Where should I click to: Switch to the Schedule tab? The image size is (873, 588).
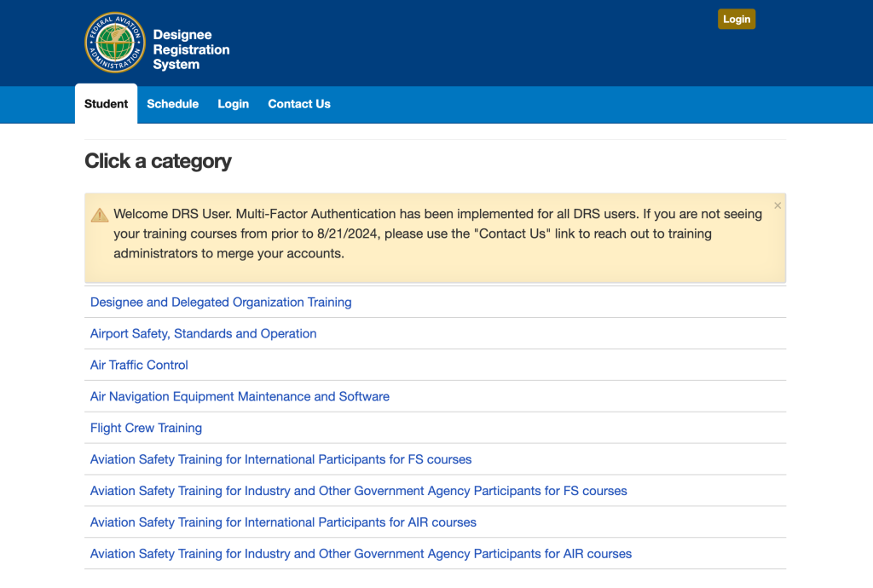(172, 104)
